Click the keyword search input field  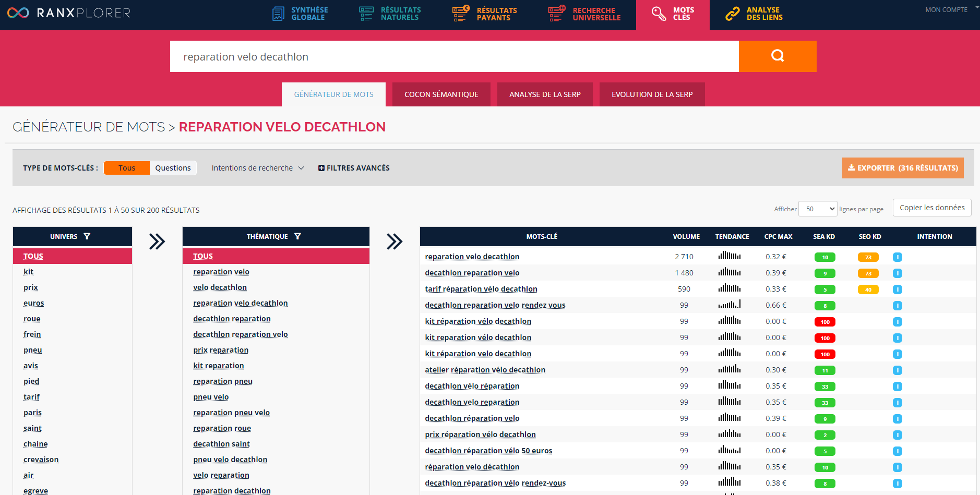[454, 56]
